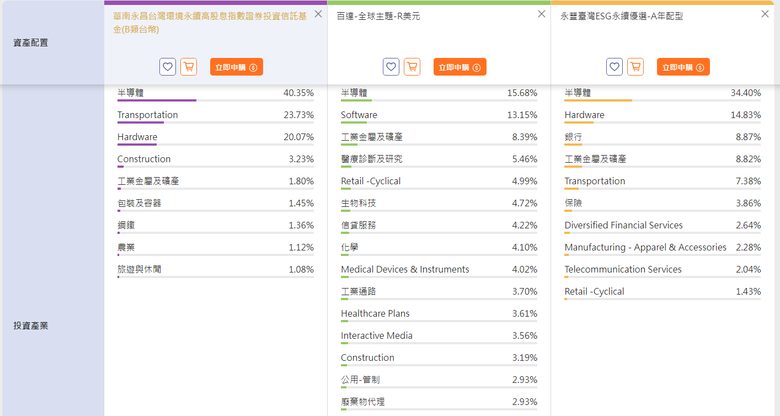Click the 1.80% 工業金屬及礦產 value
The image size is (780, 416).
301,181
